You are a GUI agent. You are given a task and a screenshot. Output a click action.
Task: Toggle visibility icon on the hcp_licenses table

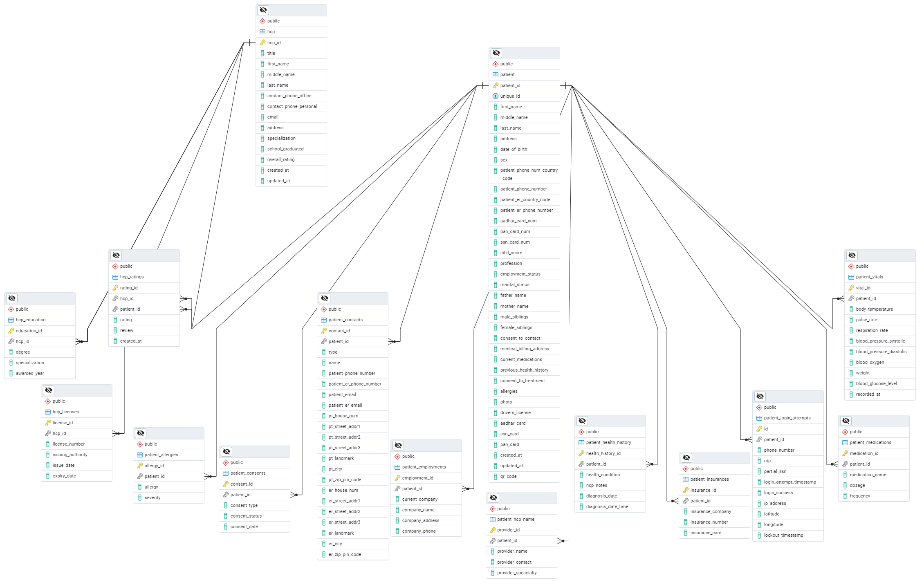(49, 390)
